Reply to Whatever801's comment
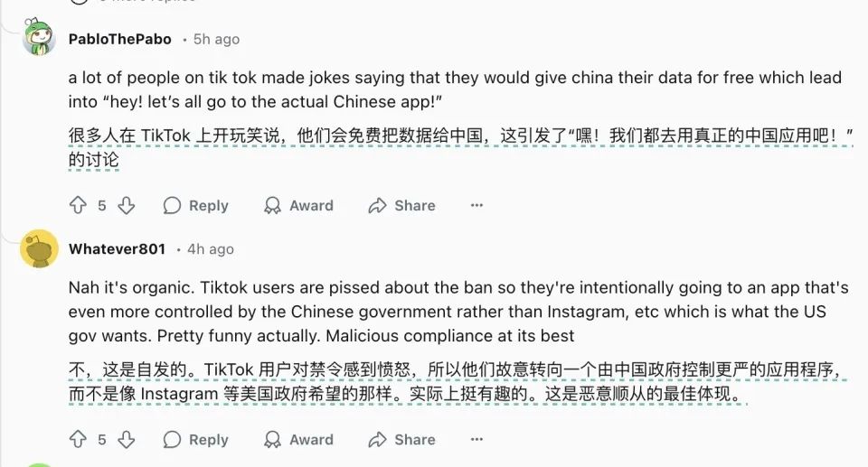Image resolution: width=868 pixels, height=467 pixels. [195, 440]
